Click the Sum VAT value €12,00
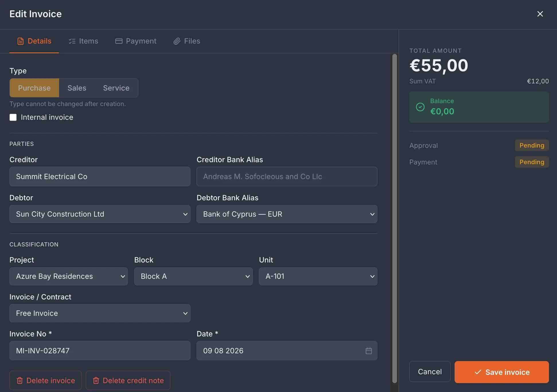The height and width of the screenshot is (392, 557). (538, 81)
